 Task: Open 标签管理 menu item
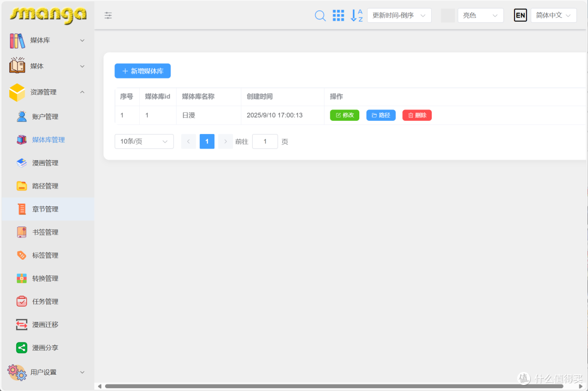48,255
